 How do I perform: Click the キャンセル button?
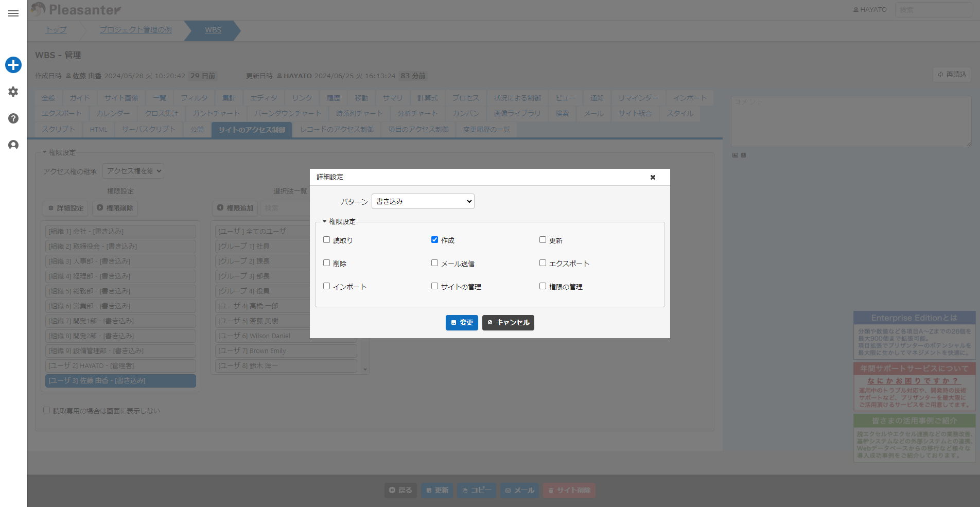click(508, 323)
